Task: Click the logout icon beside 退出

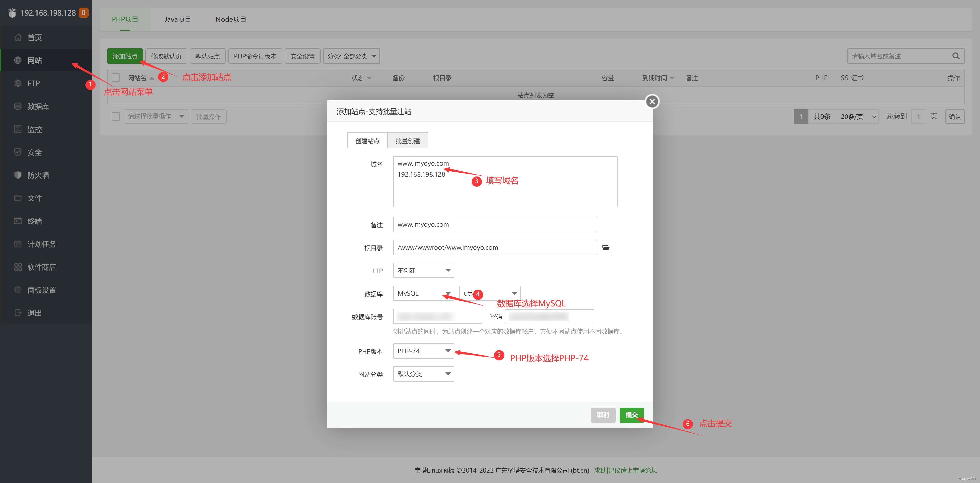Action: (18, 313)
